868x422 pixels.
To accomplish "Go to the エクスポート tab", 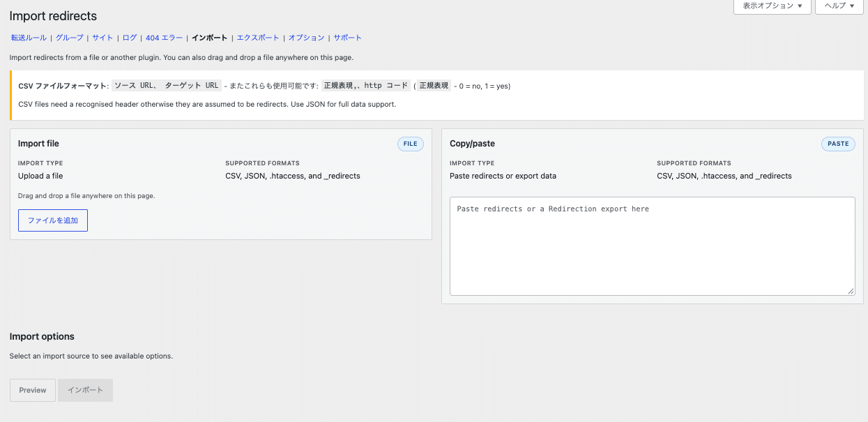I will 258,38.
